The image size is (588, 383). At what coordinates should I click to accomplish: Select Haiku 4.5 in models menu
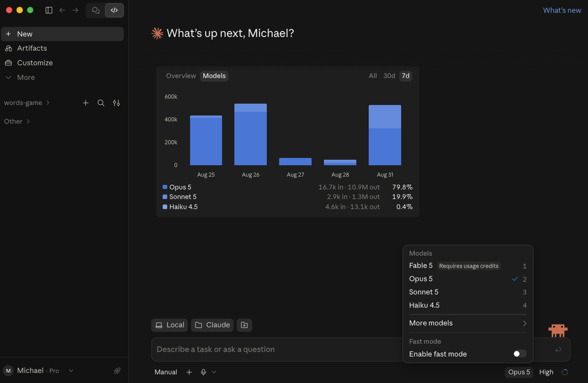(468, 305)
